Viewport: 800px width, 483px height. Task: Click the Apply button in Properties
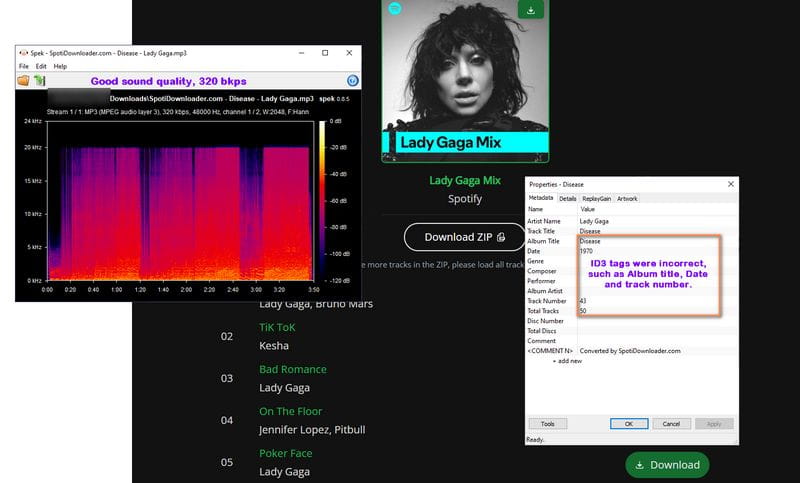coord(714,423)
